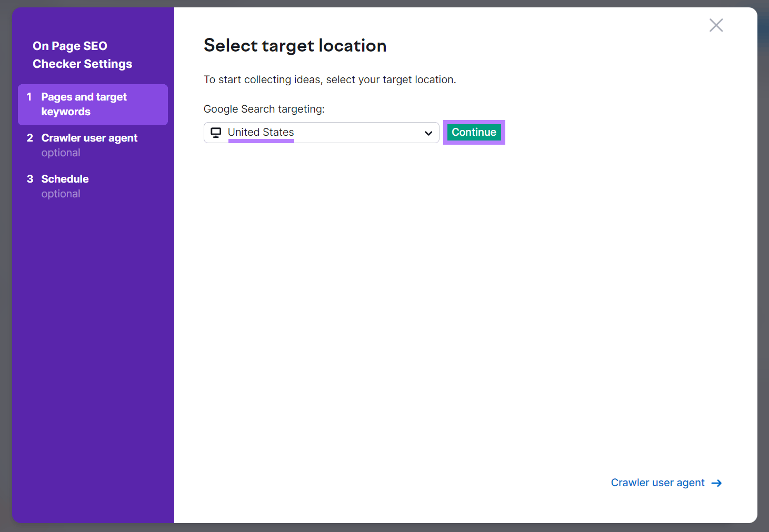Click the desktop device icon in location field

click(x=216, y=133)
